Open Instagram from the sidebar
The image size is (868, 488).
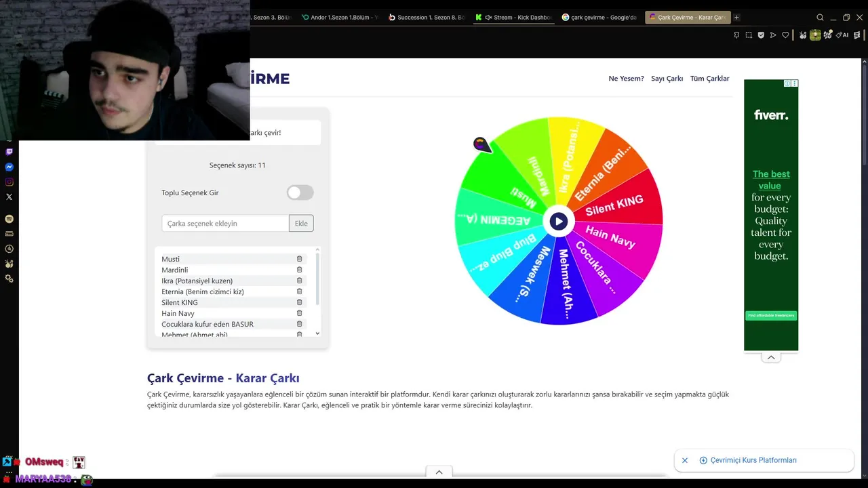pyautogui.click(x=9, y=182)
